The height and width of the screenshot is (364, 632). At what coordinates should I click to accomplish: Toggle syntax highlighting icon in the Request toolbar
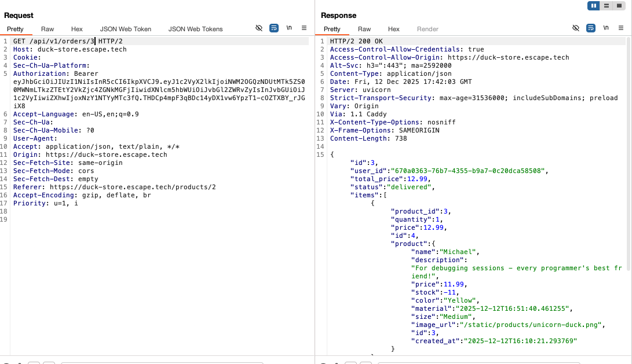click(273, 27)
